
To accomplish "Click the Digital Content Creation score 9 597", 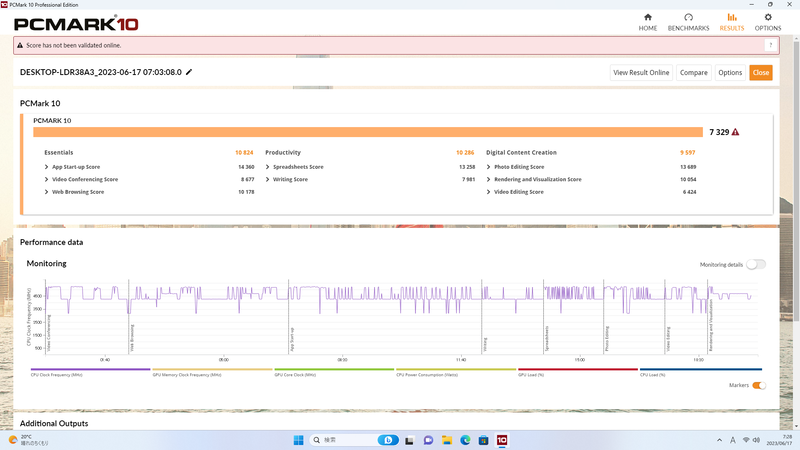I will [687, 153].
